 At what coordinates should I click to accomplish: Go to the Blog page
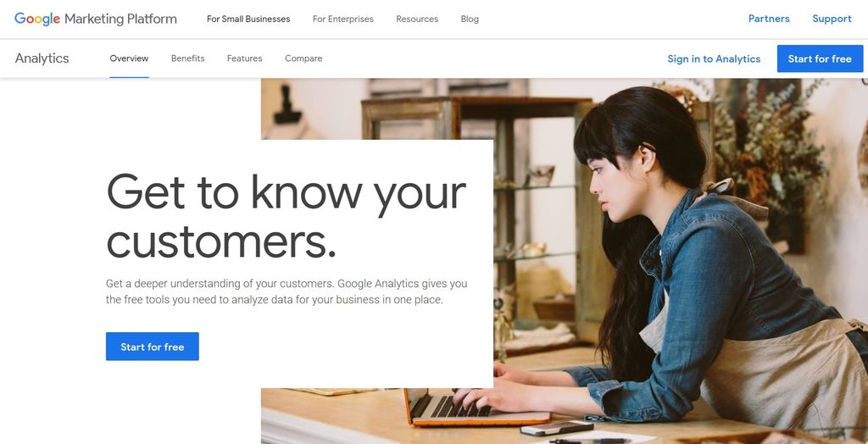[x=470, y=19]
